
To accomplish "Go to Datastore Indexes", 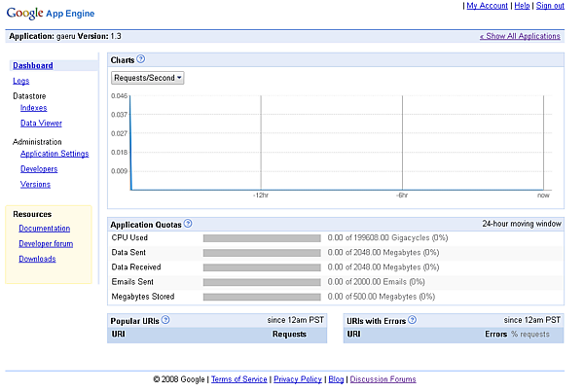I will tap(33, 108).
